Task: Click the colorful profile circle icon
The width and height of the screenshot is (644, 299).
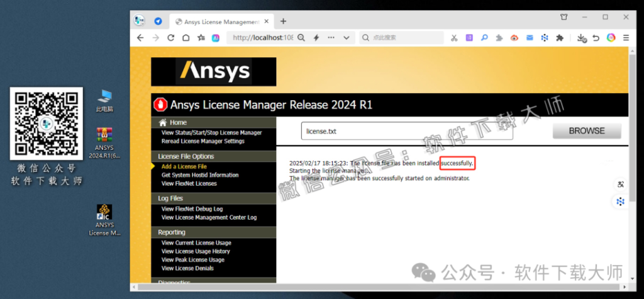Action: 611,38
